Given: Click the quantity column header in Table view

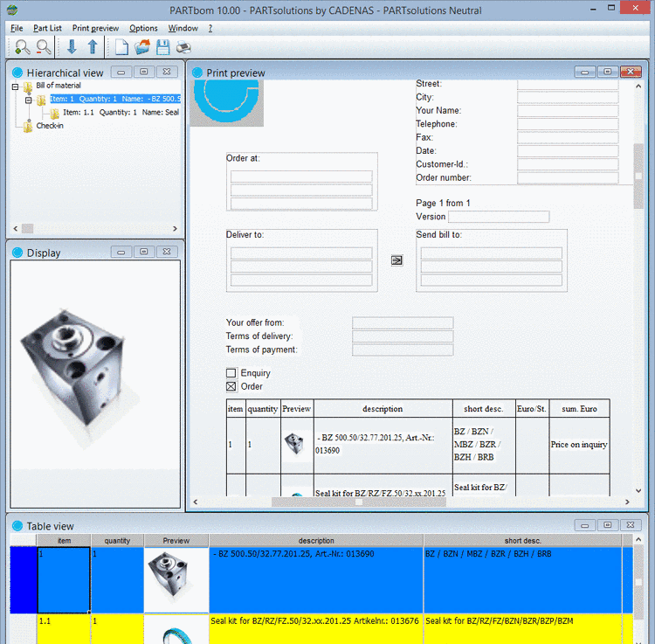Looking at the screenshot, I should (x=117, y=540).
